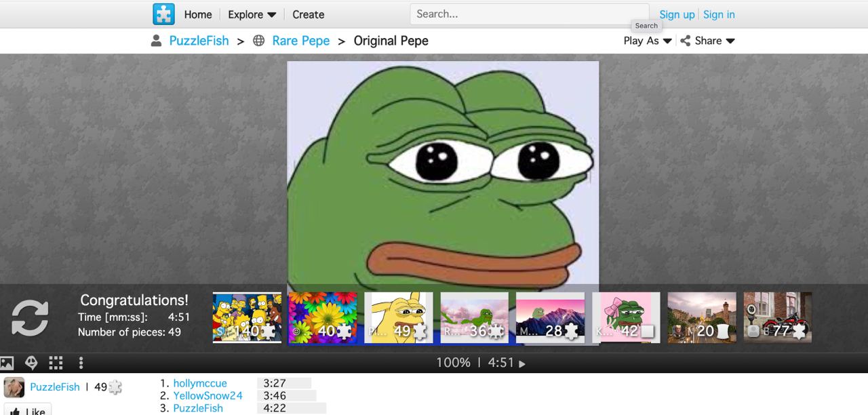868x415 pixels.
Task: Click the 100% progress status text
Action: pyautogui.click(x=453, y=363)
